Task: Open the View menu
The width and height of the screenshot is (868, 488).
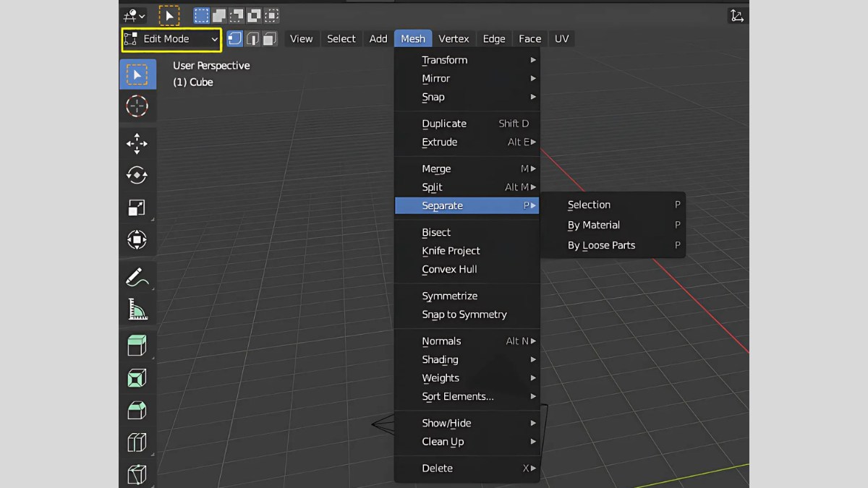Action: pos(302,39)
